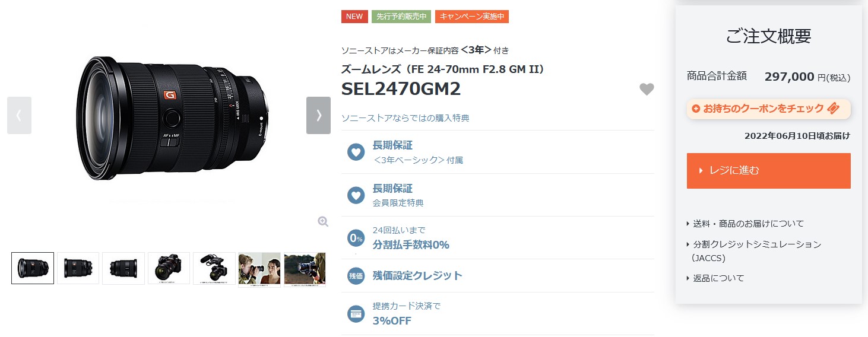Click the 残価 round icon
This screenshot has height=337, width=868.
[356, 276]
